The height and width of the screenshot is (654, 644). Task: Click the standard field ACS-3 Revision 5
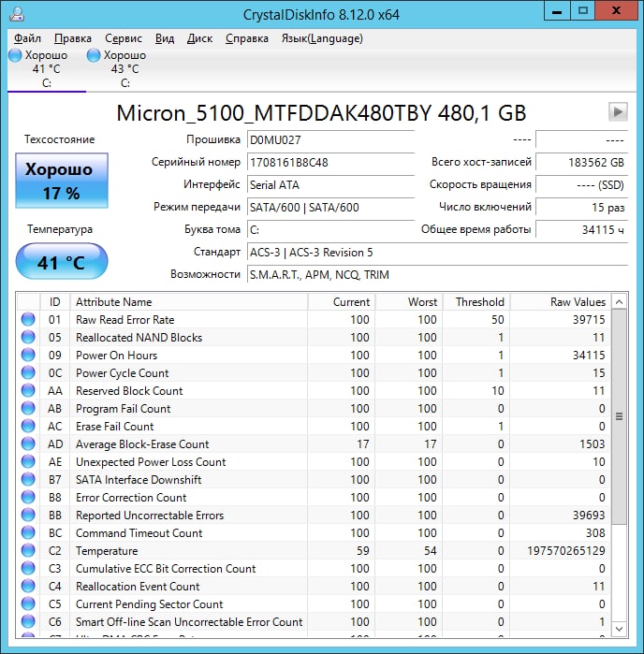pyautogui.click(x=437, y=253)
